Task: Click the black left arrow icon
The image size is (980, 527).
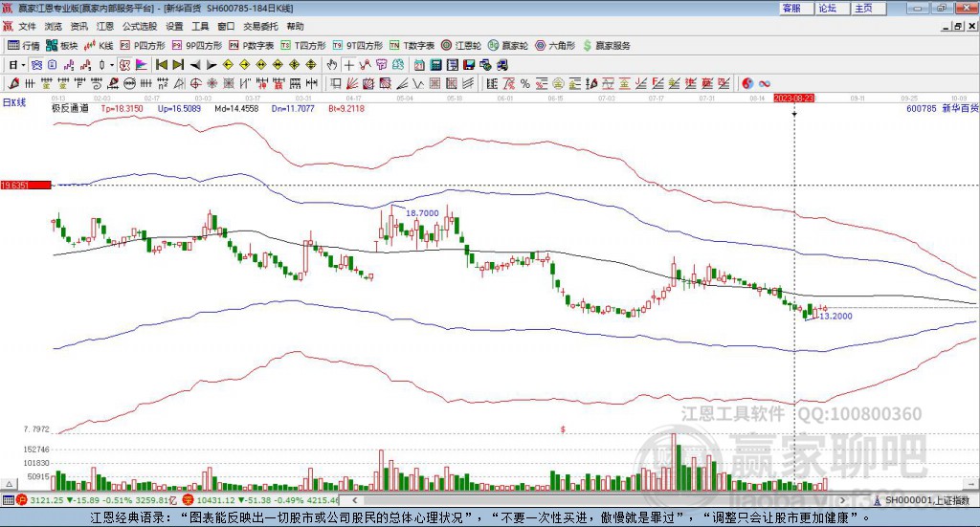Action: [x=195, y=65]
